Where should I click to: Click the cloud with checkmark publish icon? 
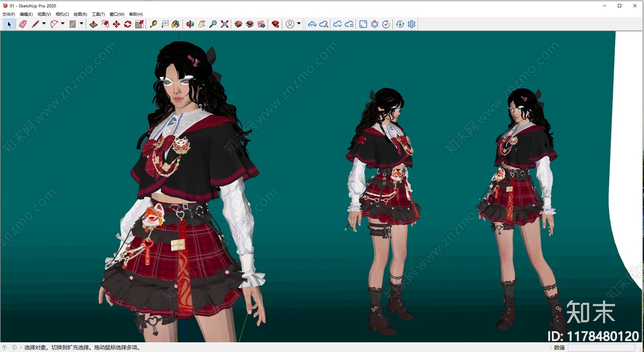(338, 24)
